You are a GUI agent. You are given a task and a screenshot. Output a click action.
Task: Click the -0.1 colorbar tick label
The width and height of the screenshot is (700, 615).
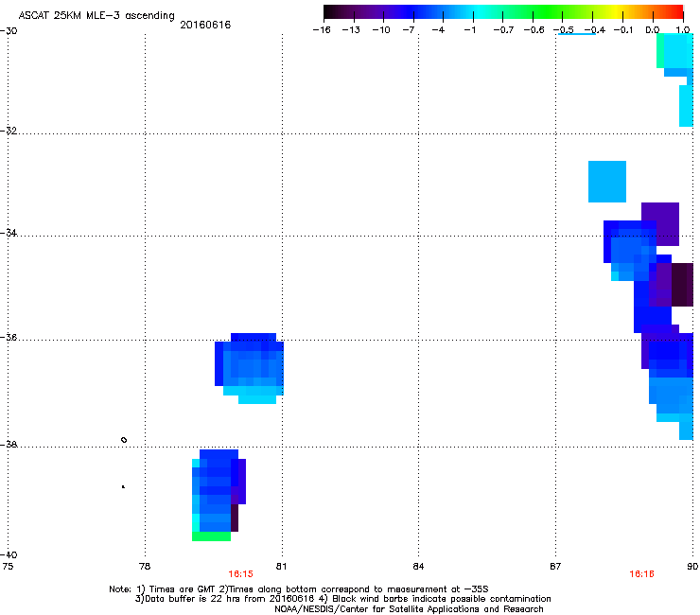623,30
